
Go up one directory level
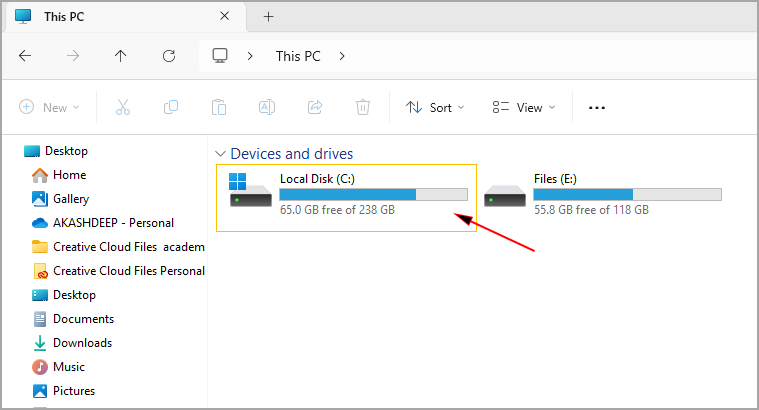click(121, 56)
